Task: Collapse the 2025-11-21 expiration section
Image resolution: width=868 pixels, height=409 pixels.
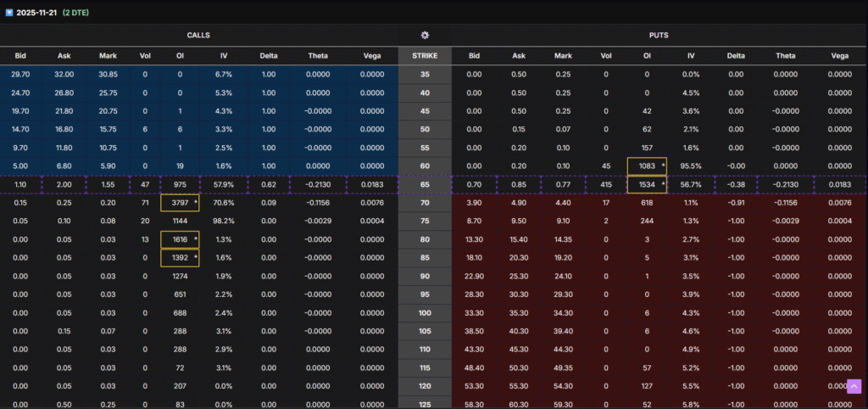Action: 8,13
